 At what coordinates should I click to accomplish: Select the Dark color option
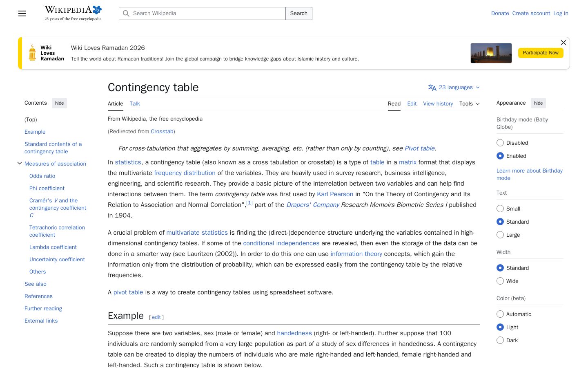point(500,340)
